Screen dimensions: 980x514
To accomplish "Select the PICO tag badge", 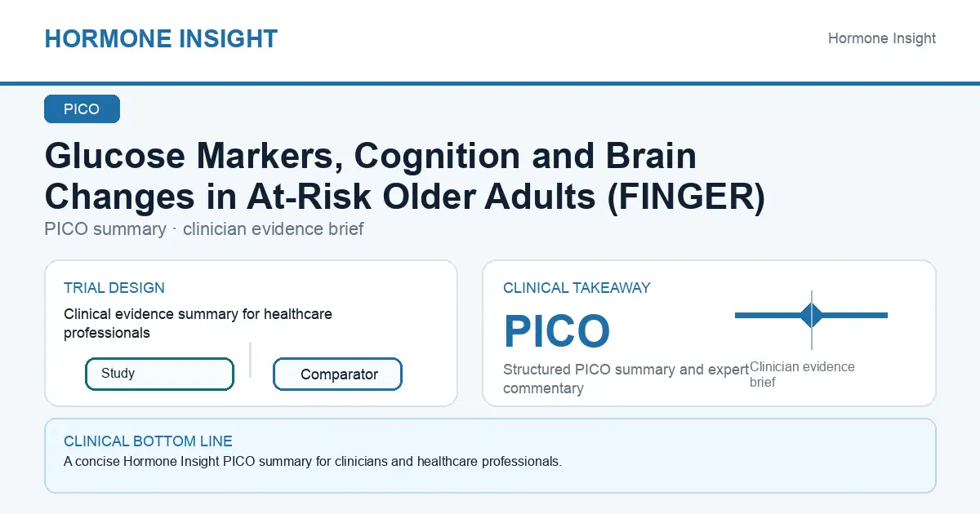I will click(82, 109).
